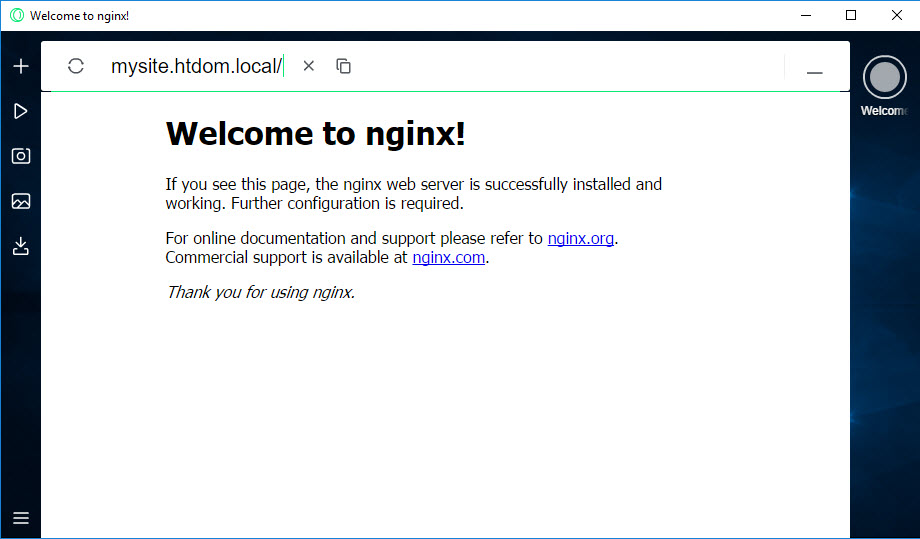Take a snapshot with the camera icon

[21, 156]
